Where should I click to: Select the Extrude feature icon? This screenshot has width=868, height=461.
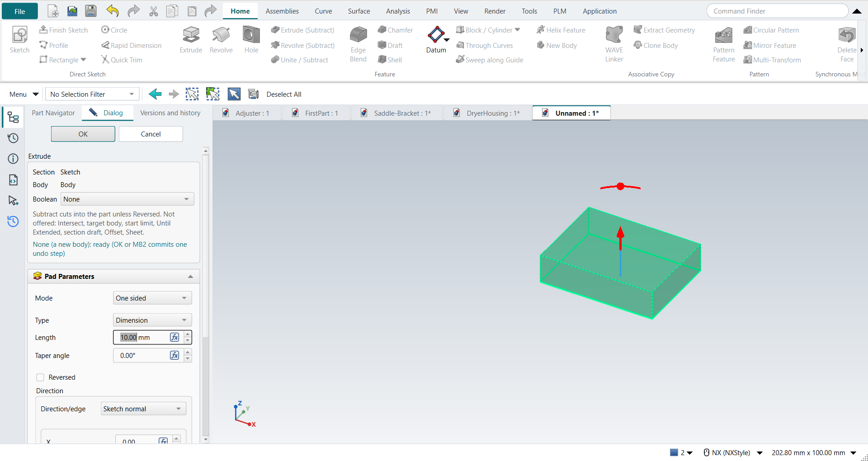coord(191,35)
